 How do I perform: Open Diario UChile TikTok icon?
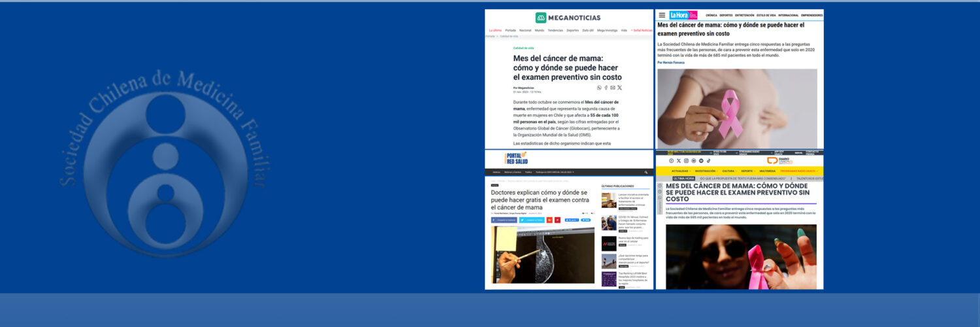[x=709, y=161]
